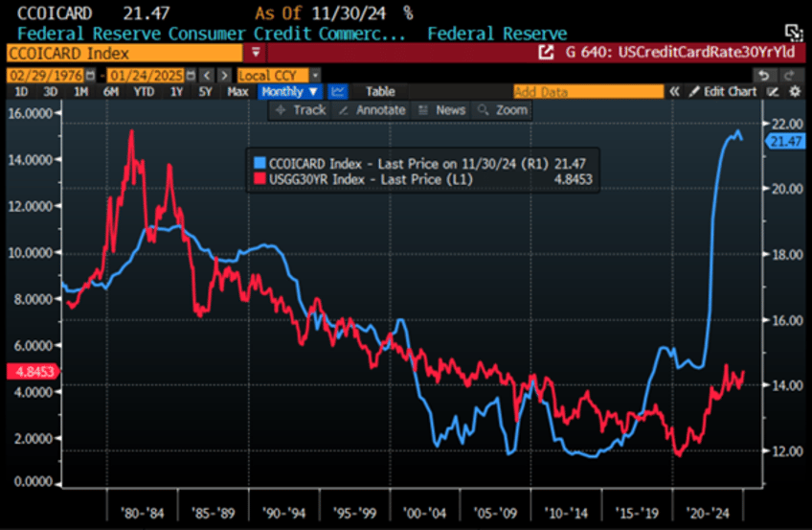
Task: Click the start date calendar icon
Action: tap(90, 76)
